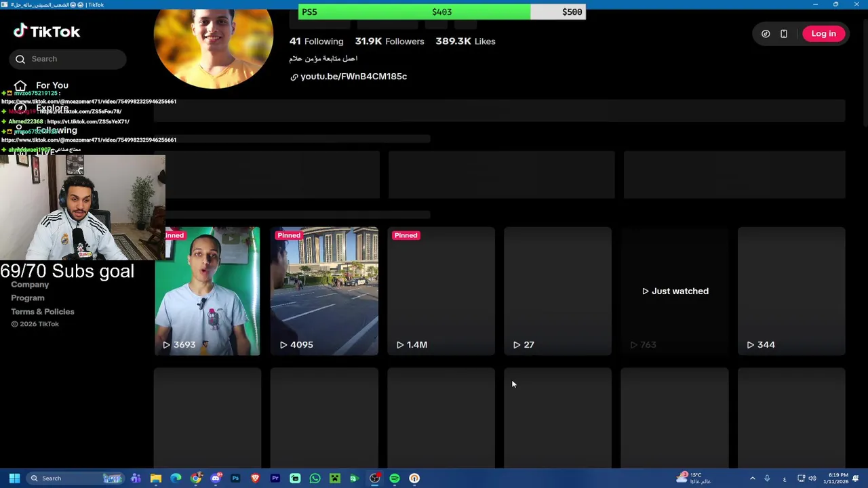Screen dimensions: 868x488
Task: Click the microphone icon in system tray
Action: coord(767,479)
